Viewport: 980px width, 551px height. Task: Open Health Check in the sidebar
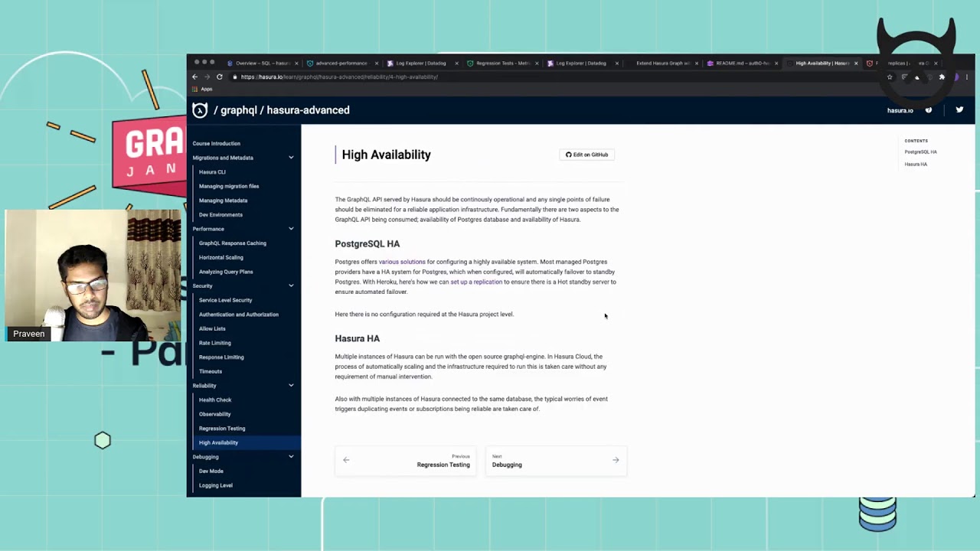215,399
